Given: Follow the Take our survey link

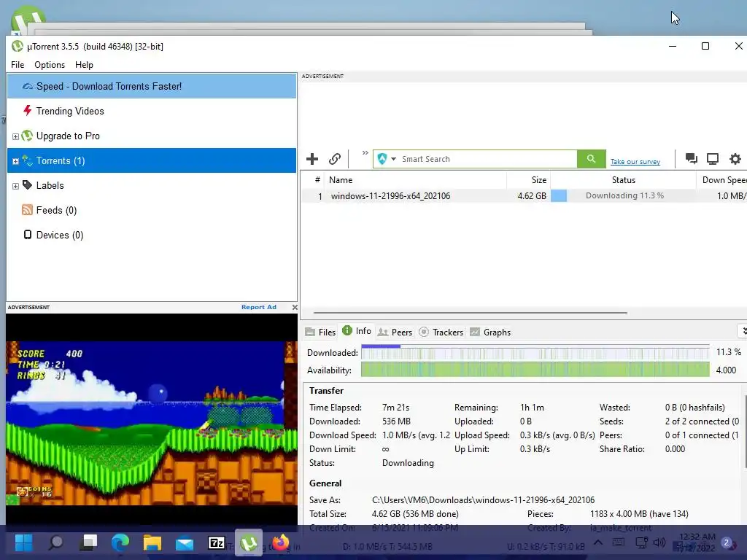Looking at the screenshot, I should 635,162.
